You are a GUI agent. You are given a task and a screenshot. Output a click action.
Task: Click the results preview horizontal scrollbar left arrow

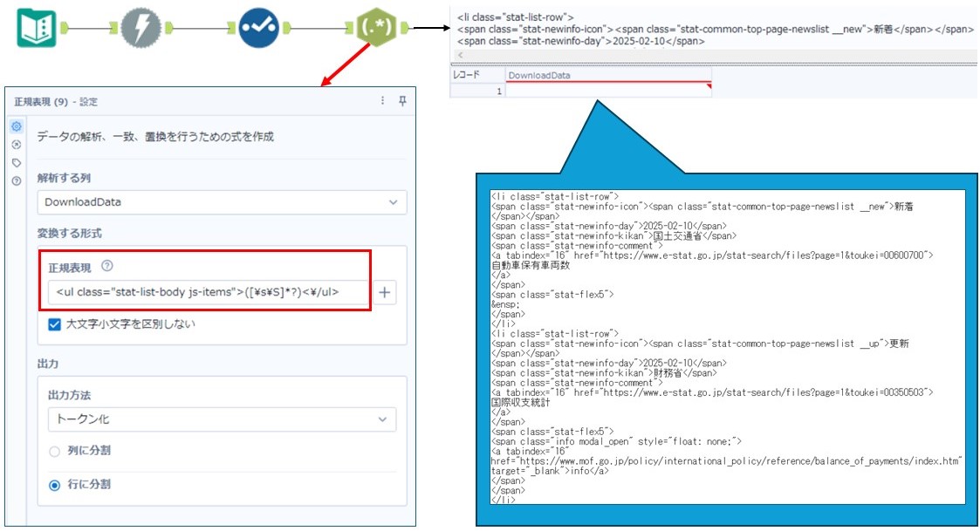[x=460, y=55]
